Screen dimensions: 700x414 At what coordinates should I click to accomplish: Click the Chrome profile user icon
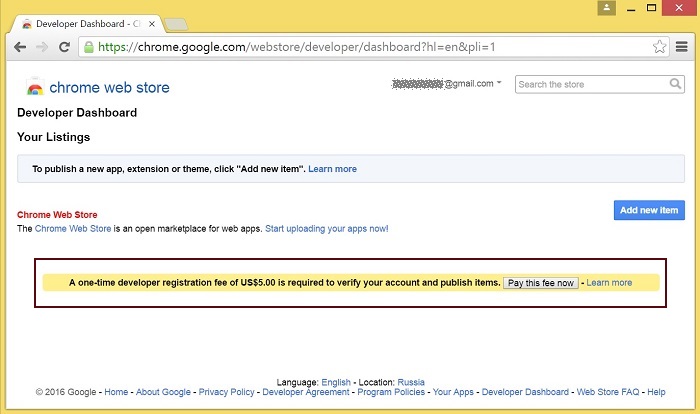(606, 8)
